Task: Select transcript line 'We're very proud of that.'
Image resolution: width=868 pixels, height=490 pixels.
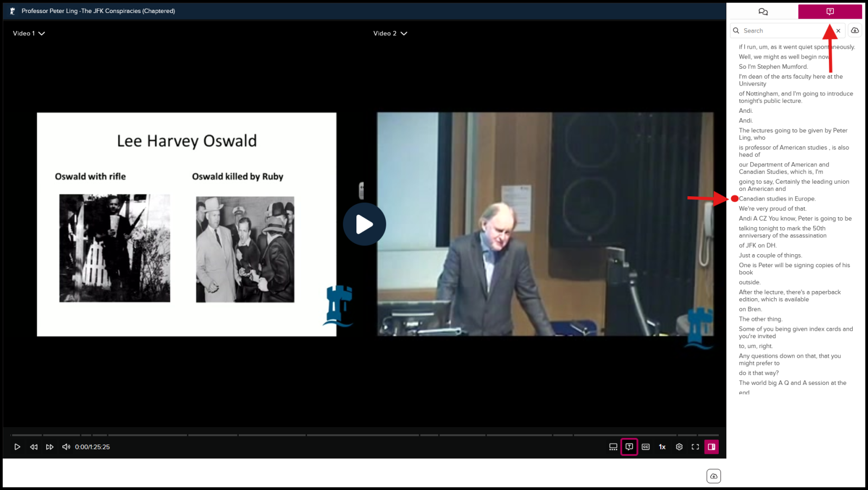Action: tap(773, 209)
